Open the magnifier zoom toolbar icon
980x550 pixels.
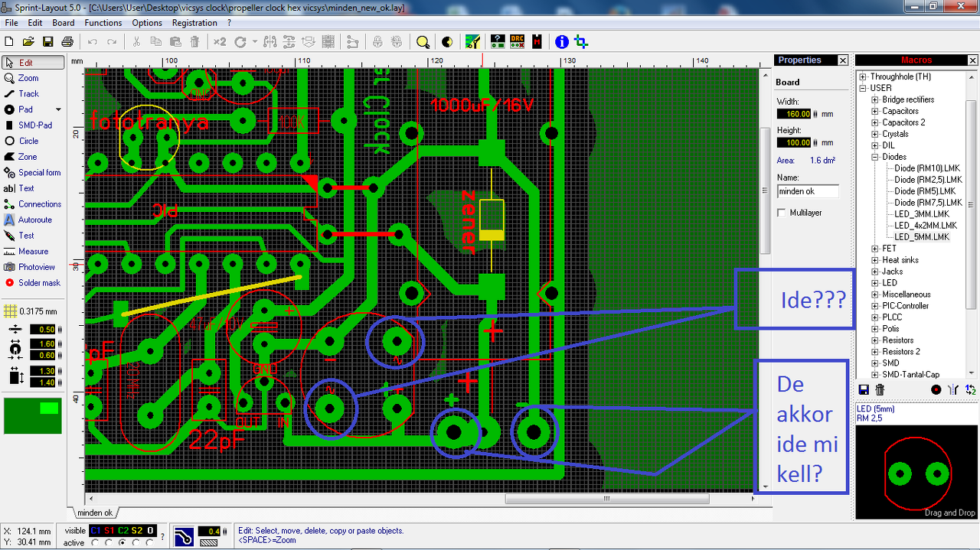point(423,41)
